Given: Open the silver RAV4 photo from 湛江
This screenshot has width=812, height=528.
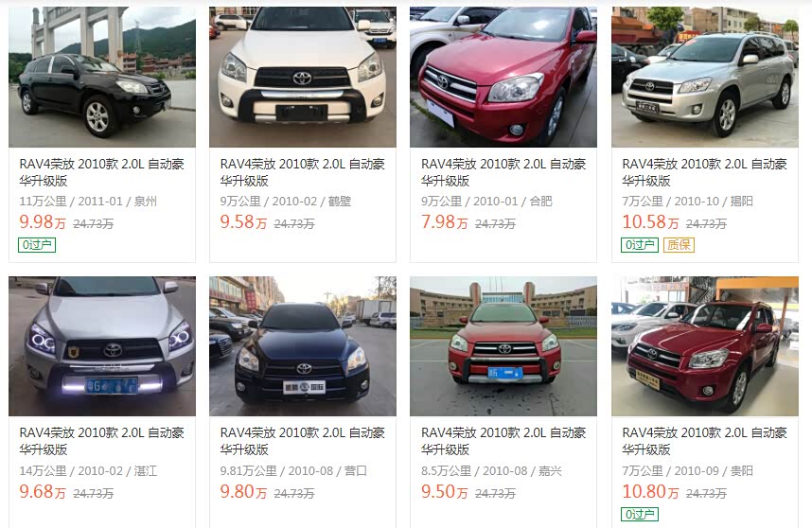Looking at the screenshot, I should coord(102,346).
